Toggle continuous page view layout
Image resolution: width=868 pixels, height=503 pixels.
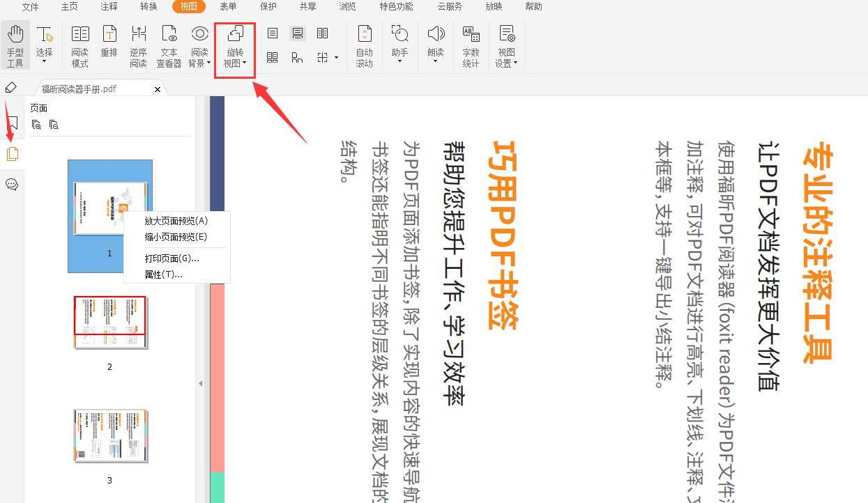coord(298,33)
